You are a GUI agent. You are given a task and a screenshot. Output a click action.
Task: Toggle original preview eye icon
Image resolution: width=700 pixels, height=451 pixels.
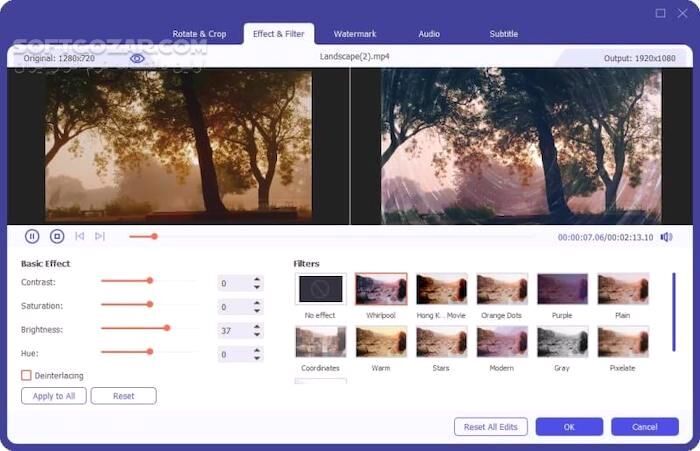[x=137, y=58]
